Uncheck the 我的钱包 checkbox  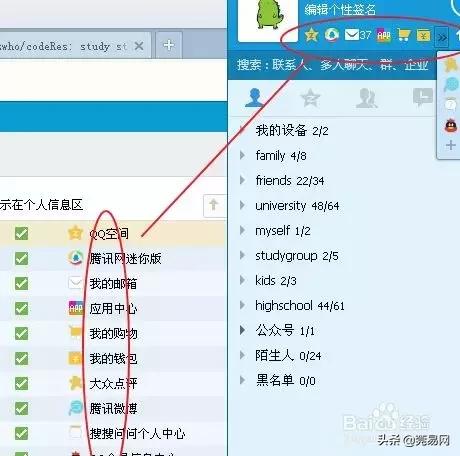click(21, 358)
